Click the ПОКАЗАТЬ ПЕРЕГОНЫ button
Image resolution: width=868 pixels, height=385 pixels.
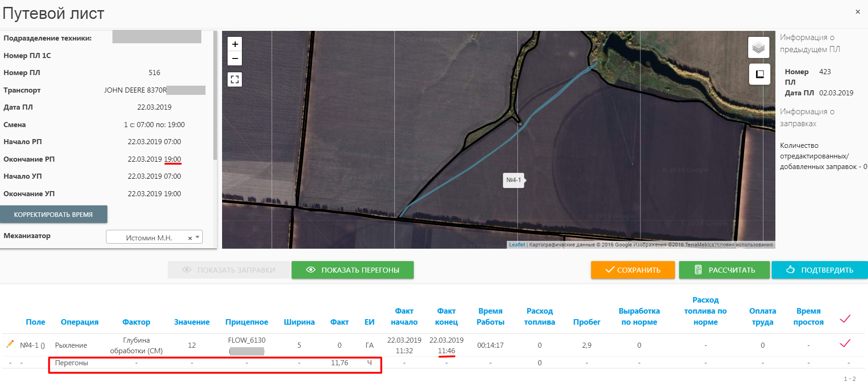[x=352, y=270]
